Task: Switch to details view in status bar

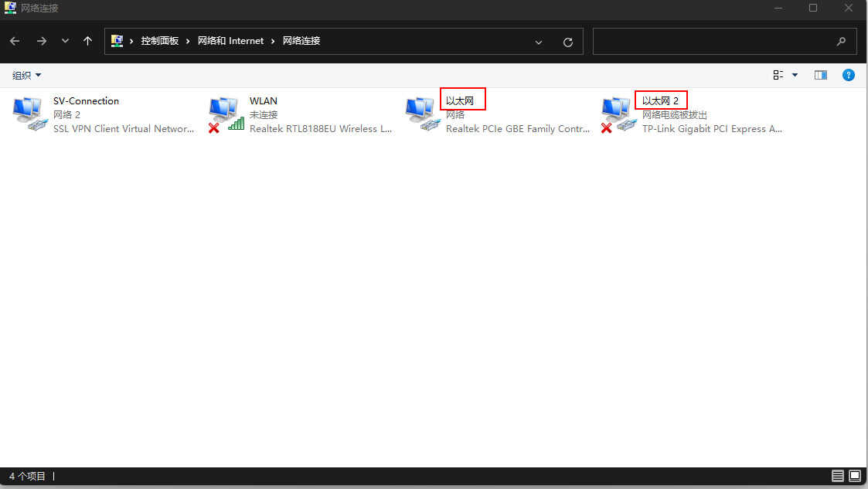Action: [x=838, y=476]
